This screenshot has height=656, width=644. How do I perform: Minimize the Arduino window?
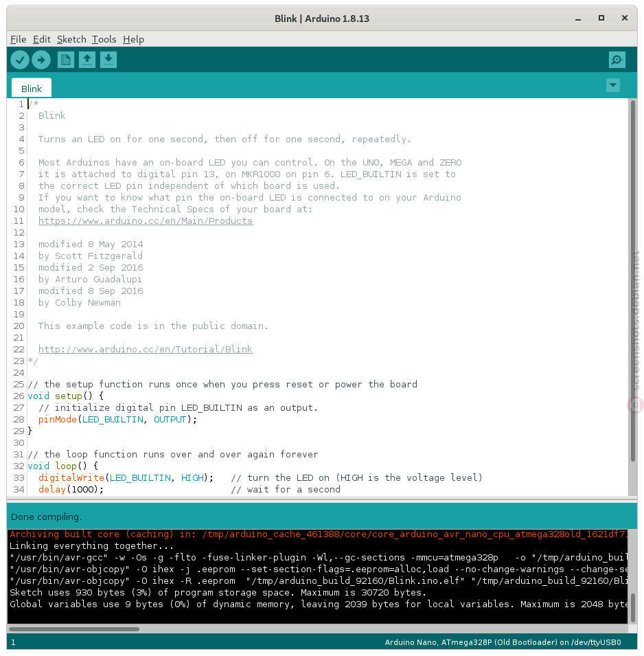pyautogui.click(x=578, y=19)
